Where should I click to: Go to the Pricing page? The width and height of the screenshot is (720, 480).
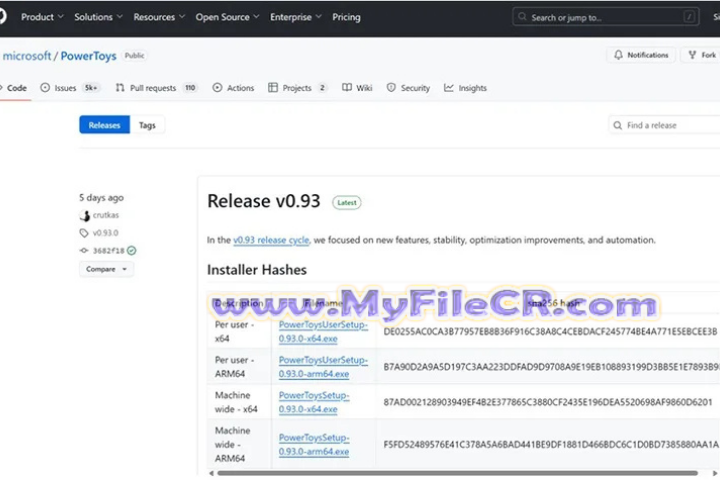[x=346, y=17]
